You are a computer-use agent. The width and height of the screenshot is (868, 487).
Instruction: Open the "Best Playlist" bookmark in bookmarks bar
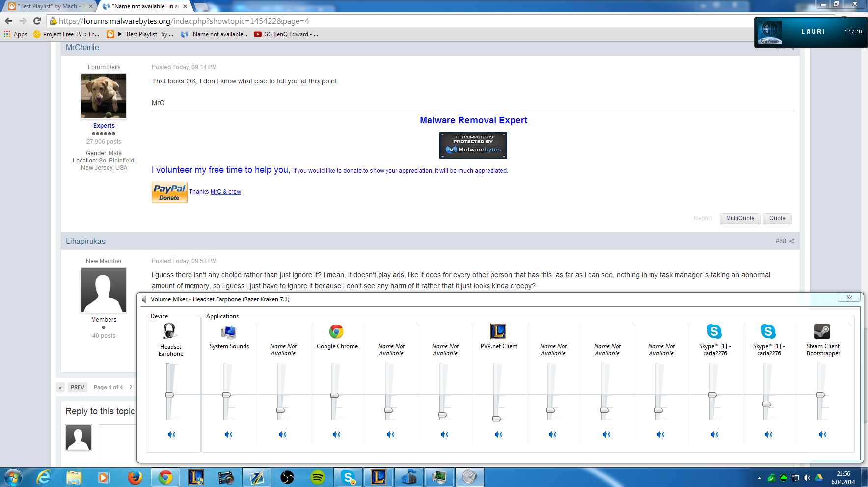point(140,34)
